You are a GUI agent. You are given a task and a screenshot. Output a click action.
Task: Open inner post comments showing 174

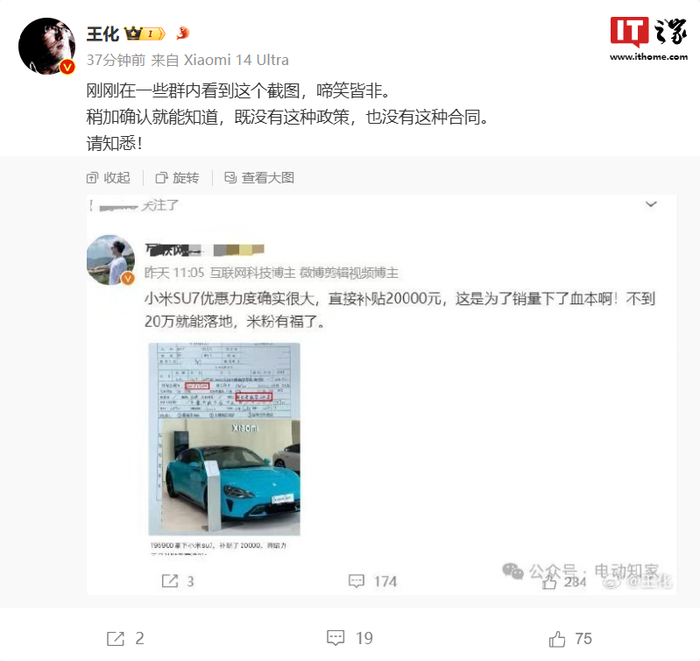pyautogui.click(x=356, y=581)
